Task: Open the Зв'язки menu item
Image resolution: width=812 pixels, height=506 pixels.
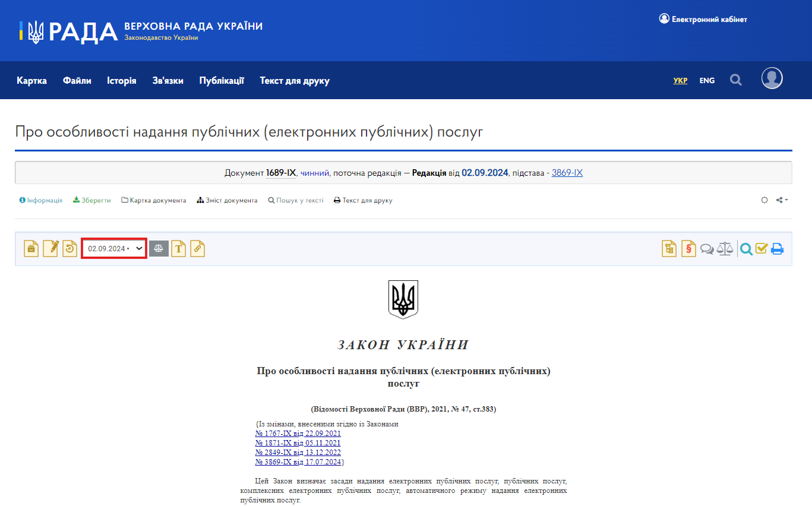Action: tap(168, 81)
